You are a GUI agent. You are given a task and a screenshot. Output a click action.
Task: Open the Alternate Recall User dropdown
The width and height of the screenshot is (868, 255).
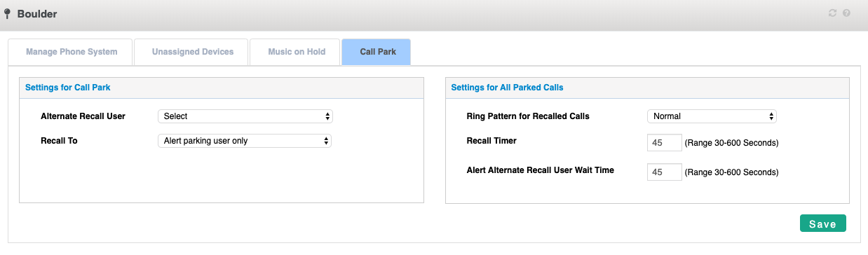(x=245, y=116)
